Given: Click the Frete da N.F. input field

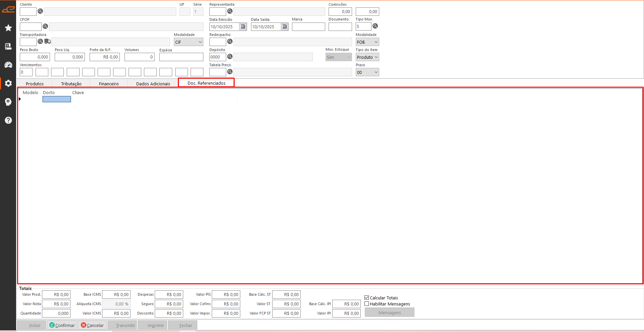Looking at the screenshot, I should click(x=104, y=57).
